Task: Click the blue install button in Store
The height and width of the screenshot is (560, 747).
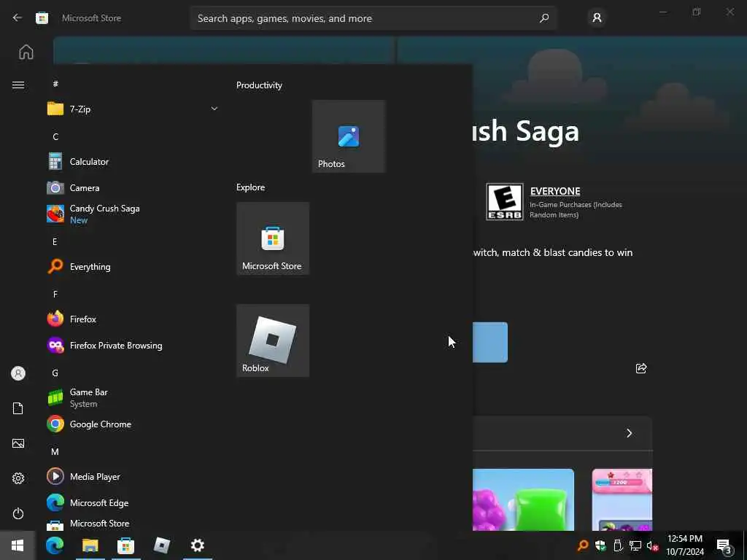Action: click(490, 343)
